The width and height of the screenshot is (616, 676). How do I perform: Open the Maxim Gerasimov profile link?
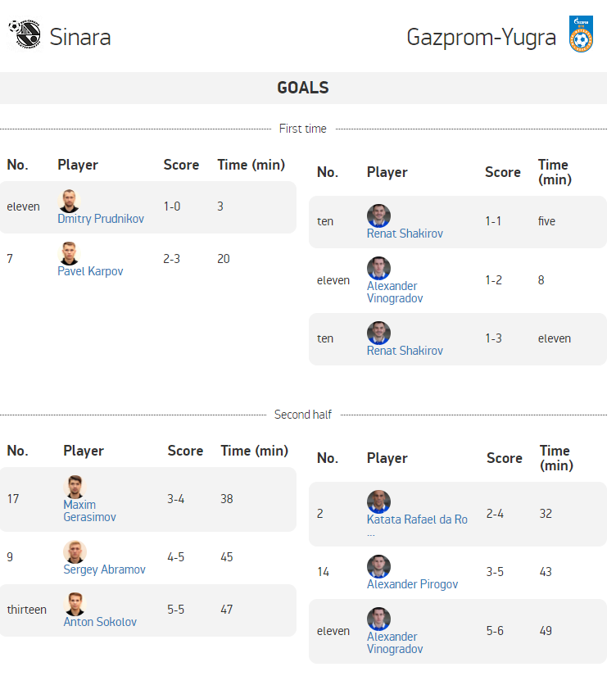pyautogui.click(x=89, y=510)
